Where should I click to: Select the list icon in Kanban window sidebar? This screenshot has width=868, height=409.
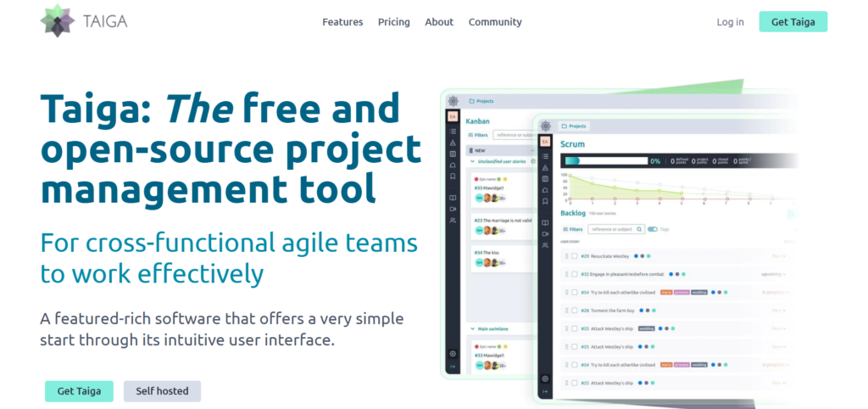(453, 132)
